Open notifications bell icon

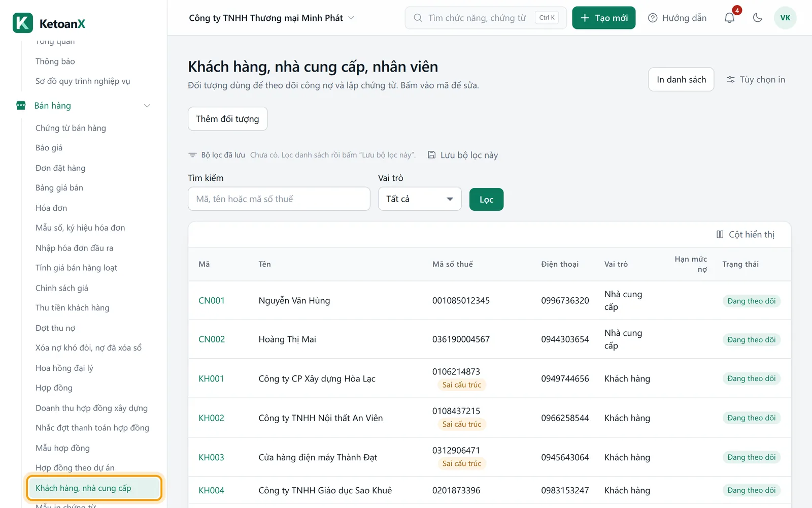(729, 18)
